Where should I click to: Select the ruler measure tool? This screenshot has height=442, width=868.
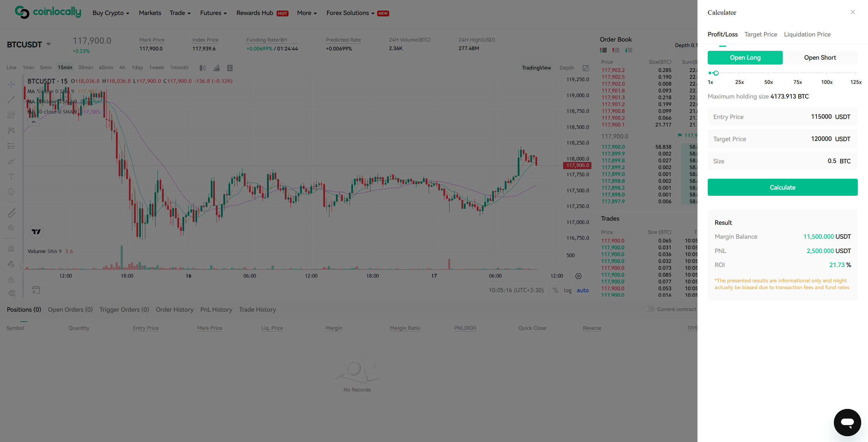11,213
